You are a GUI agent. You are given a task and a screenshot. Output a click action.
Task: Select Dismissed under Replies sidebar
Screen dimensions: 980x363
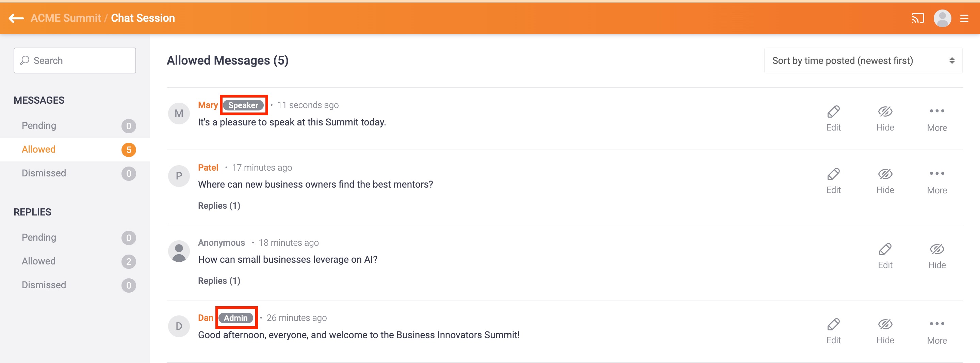coord(44,285)
